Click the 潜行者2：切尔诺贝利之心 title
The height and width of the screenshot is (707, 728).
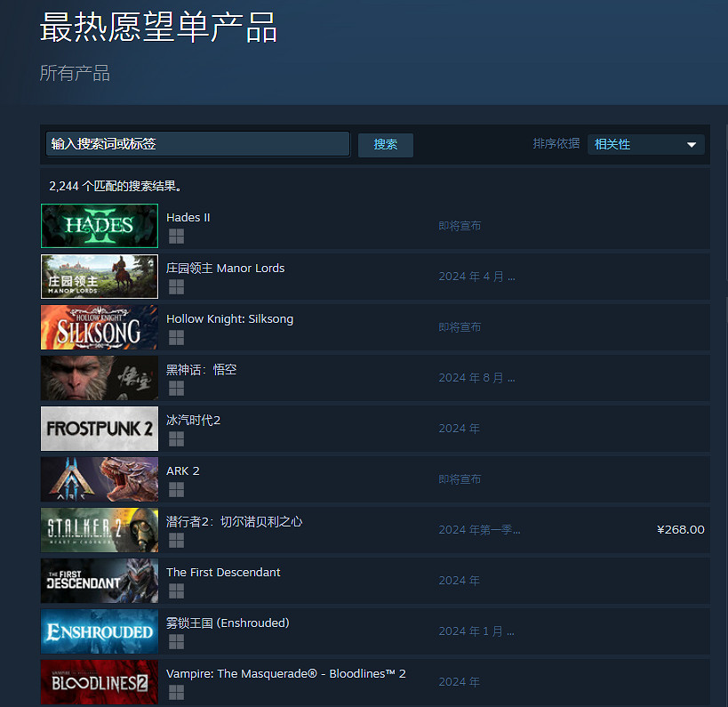coord(233,520)
